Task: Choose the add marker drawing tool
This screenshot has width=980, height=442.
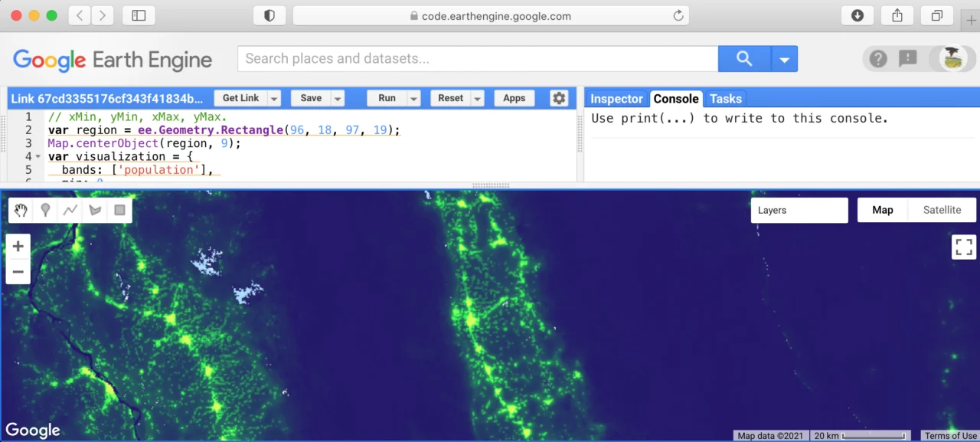Action: click(46, 210)
